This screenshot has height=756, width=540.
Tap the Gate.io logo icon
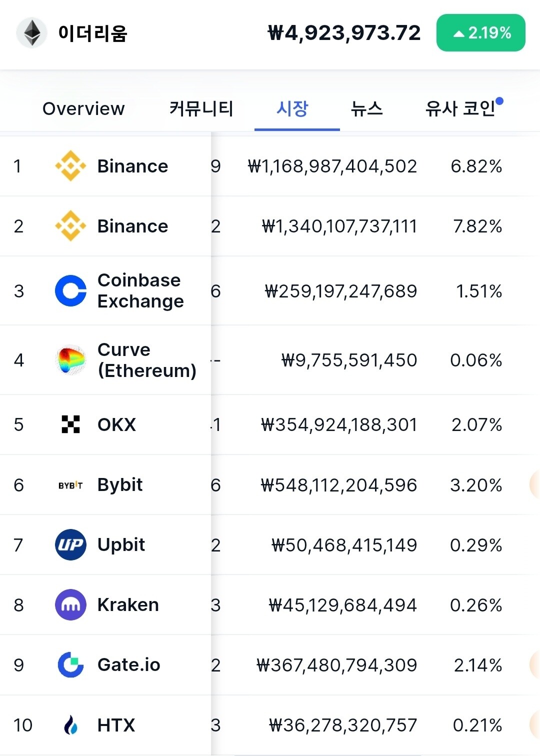pyautogui.click(x=70, y=665)
